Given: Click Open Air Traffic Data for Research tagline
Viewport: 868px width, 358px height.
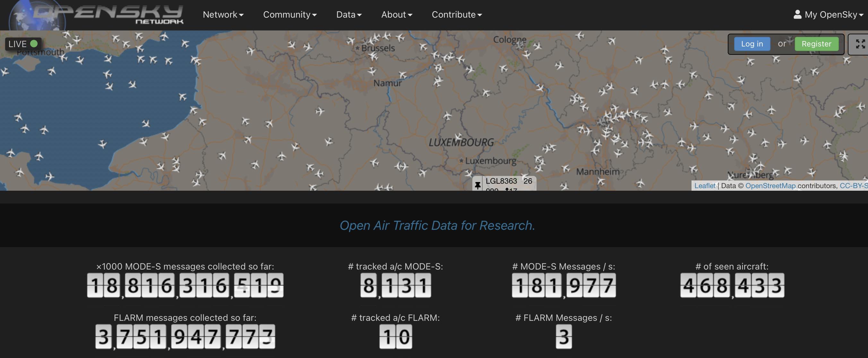Looking at the screenshot, I should coord(437,225).
